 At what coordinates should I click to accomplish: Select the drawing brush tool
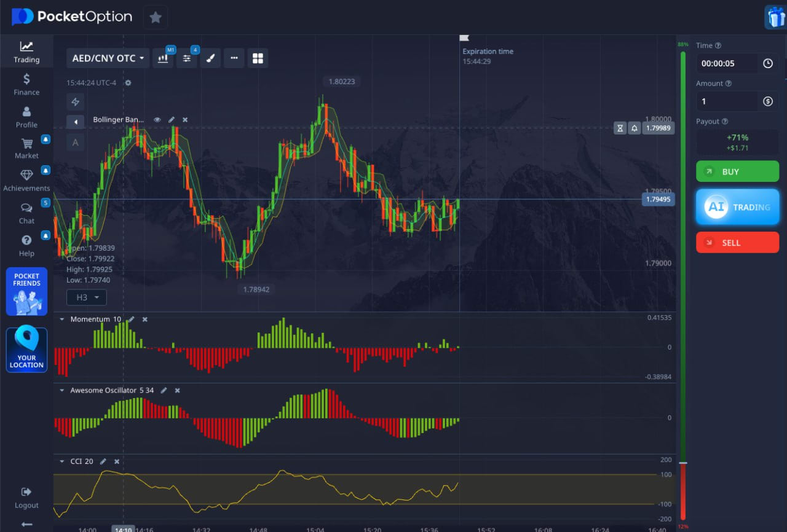coord(210,58)
